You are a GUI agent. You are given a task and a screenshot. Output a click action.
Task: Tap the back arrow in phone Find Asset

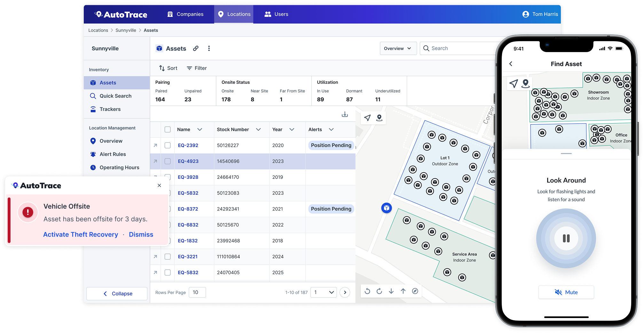coord(511,64)
